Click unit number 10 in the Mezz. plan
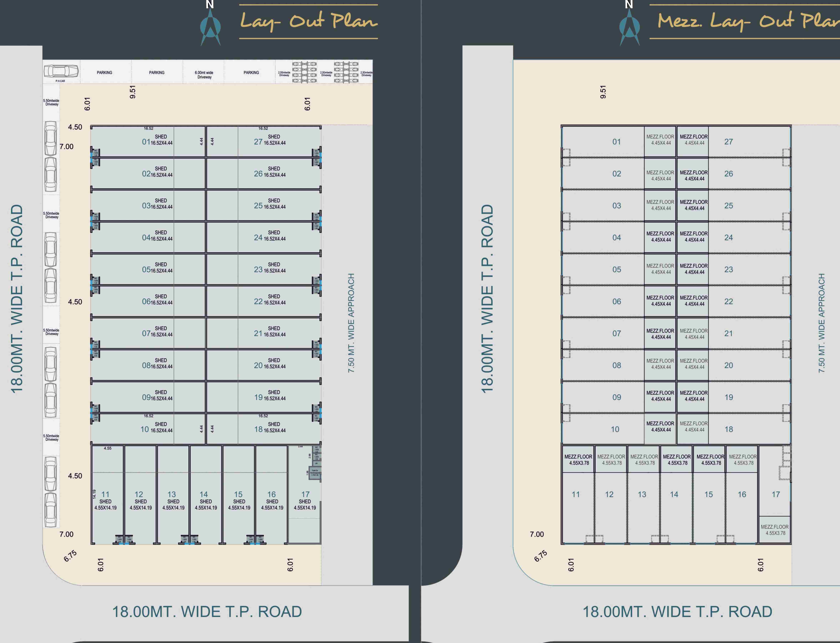This screenshot has width=840, height=643. click(615, 429)
